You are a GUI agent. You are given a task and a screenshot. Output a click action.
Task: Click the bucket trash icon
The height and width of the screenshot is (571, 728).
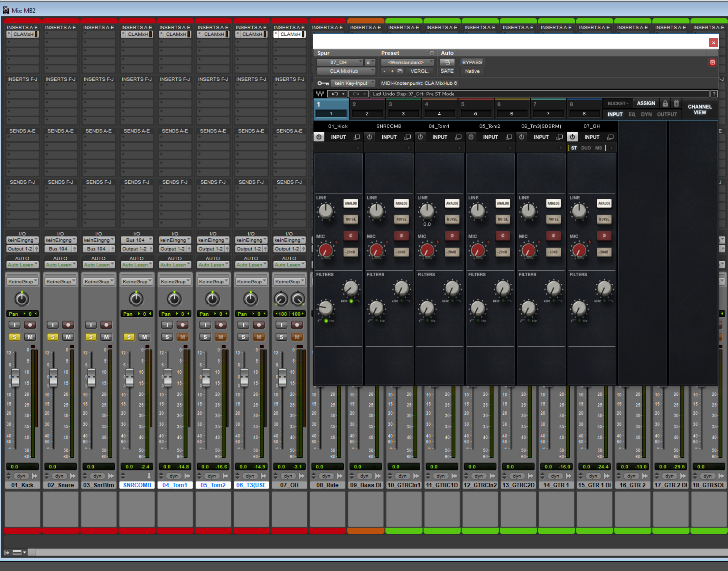[x=676, y=103]
